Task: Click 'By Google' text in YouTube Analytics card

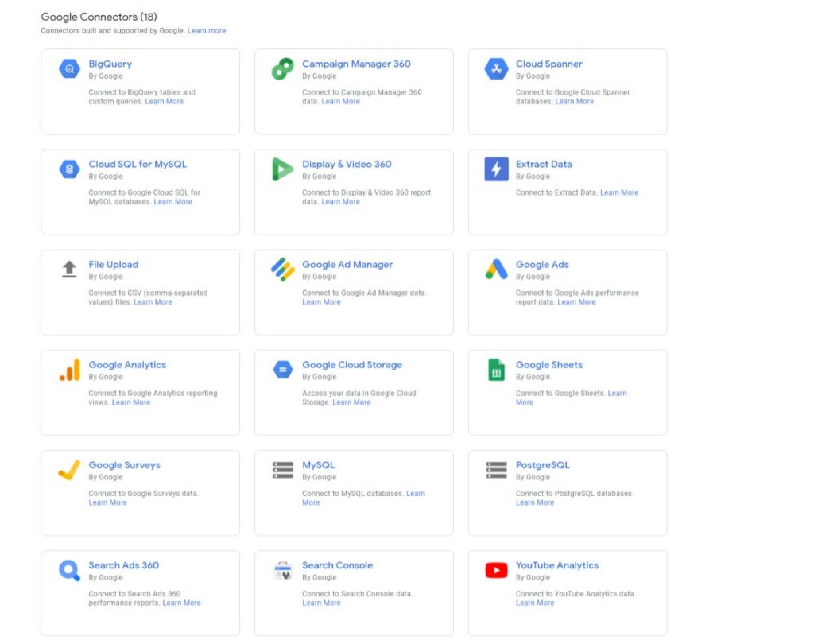Action: coord(533,577)
